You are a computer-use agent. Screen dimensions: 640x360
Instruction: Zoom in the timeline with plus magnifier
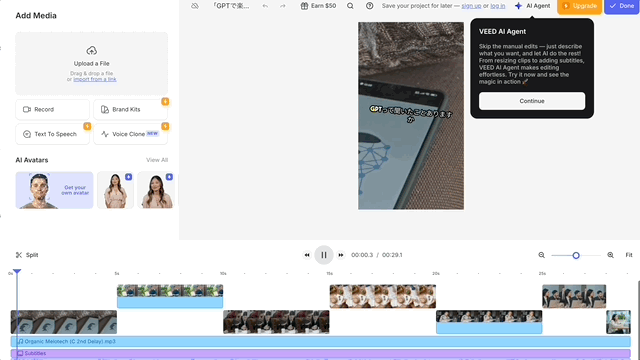(x=610, y=255)
